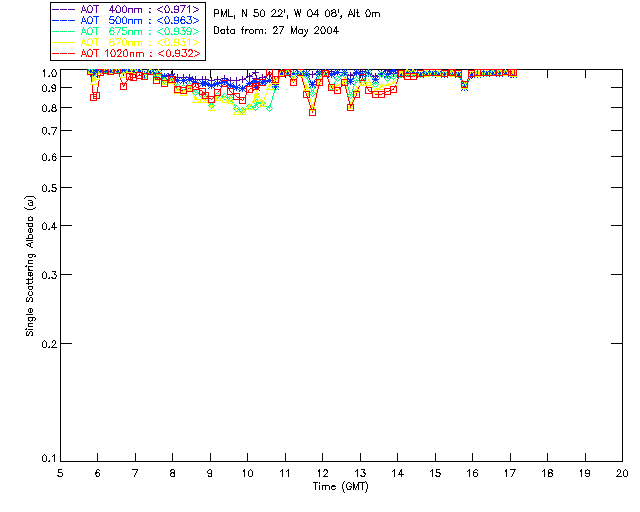Image resolution: width=640 pixels, height=512 pixels.
Task: Click y-axis label 0.1
Action: tap(49, 459)
